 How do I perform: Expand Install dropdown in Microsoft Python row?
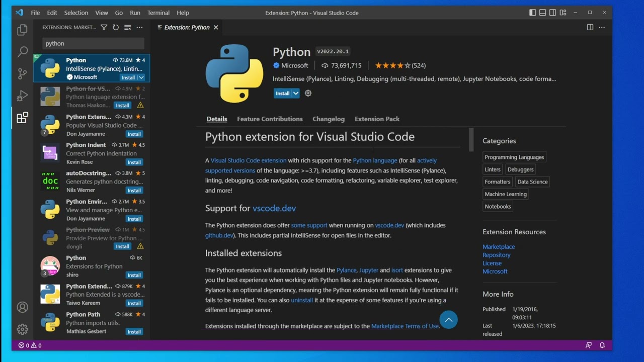(141, 77)
